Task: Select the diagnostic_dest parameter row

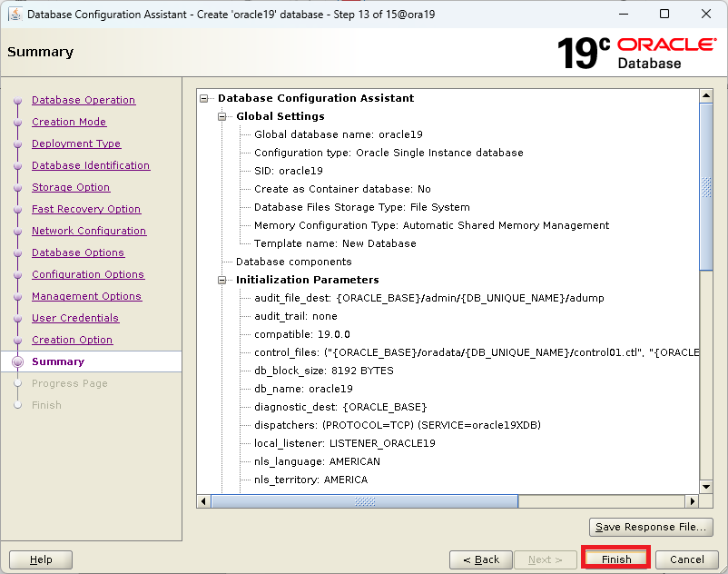Action: (339, 407)
